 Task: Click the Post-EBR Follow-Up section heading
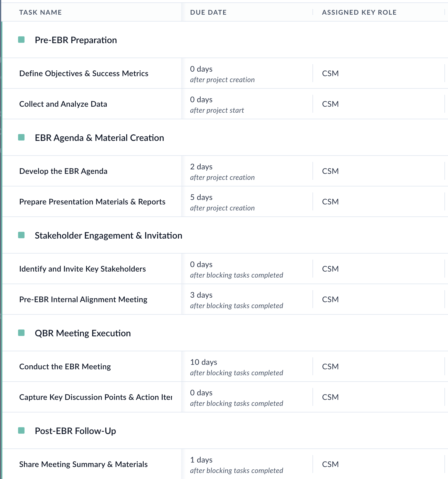[x=75, y=431]
